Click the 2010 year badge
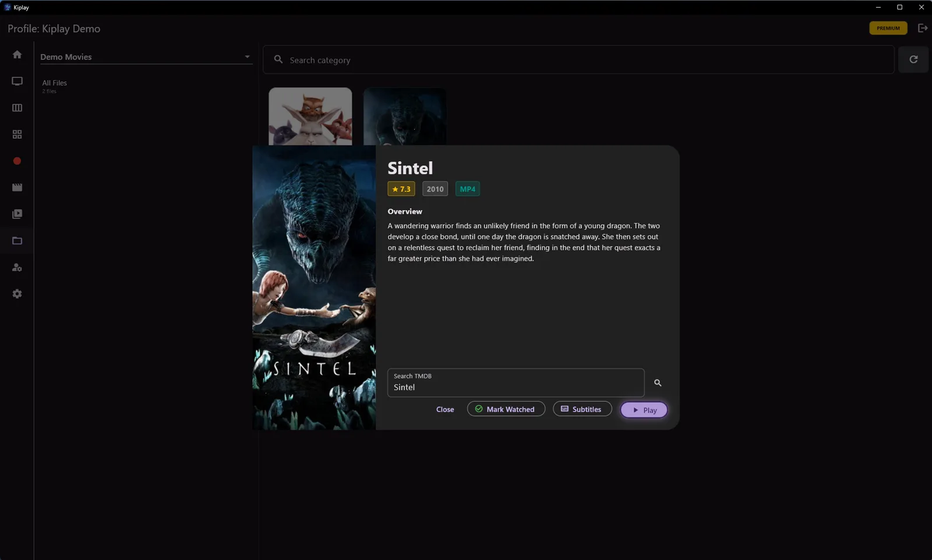Image resolution: width=932 pixels, height=560 pixels. point(435,189)
